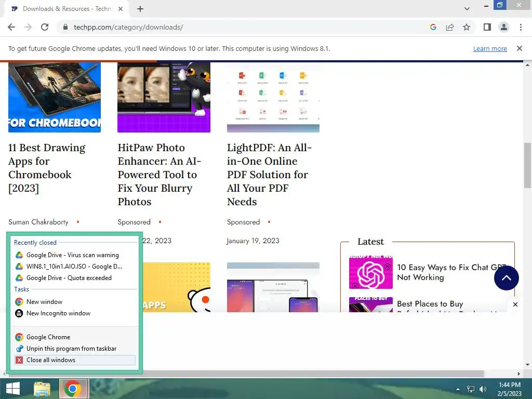Open the volume speaker tray icon
Image resolution: width=532 pixels, height=399 pixels.
[483, 389]
